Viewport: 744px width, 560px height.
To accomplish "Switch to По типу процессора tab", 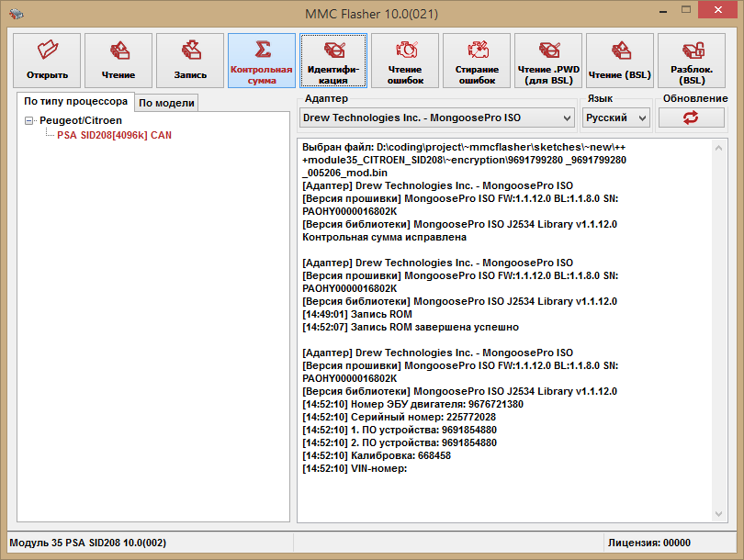I will pos(75,101).
